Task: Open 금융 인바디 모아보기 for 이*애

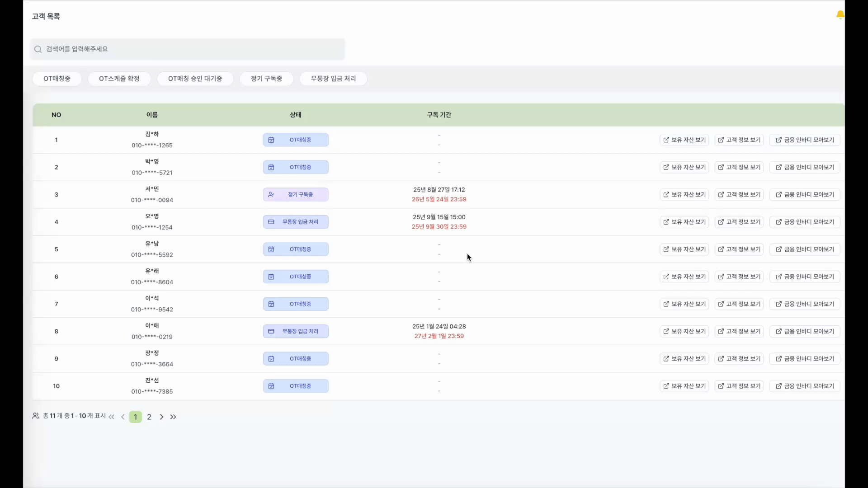Action: pyautogui.click(x=805, y=332)
